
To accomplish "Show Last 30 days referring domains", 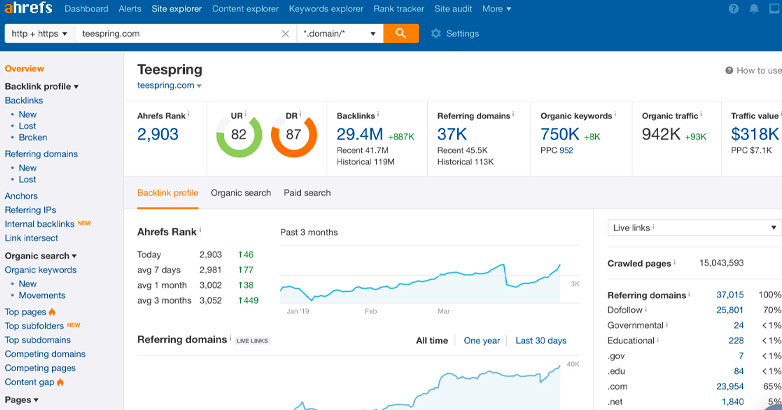I will 541,341.
